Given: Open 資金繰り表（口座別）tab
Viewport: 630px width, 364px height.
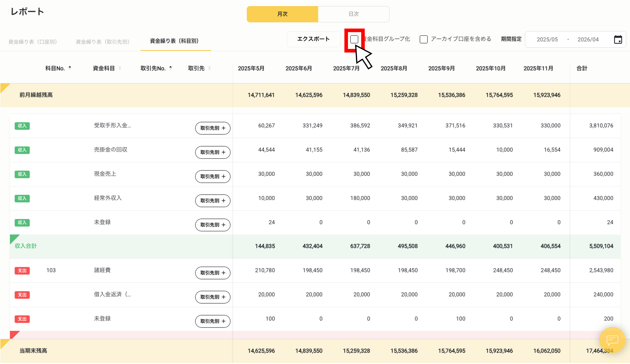Looking at the screenshot, I should coord(33,41).
